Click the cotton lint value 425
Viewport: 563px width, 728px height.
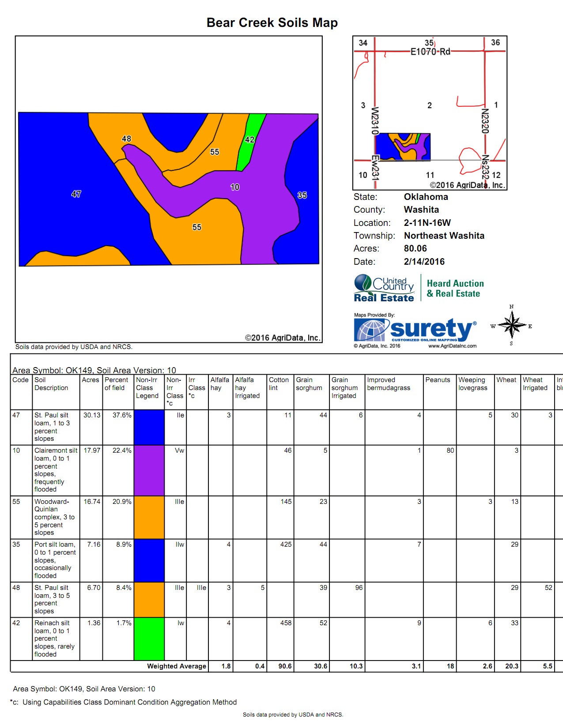point(286,544)
